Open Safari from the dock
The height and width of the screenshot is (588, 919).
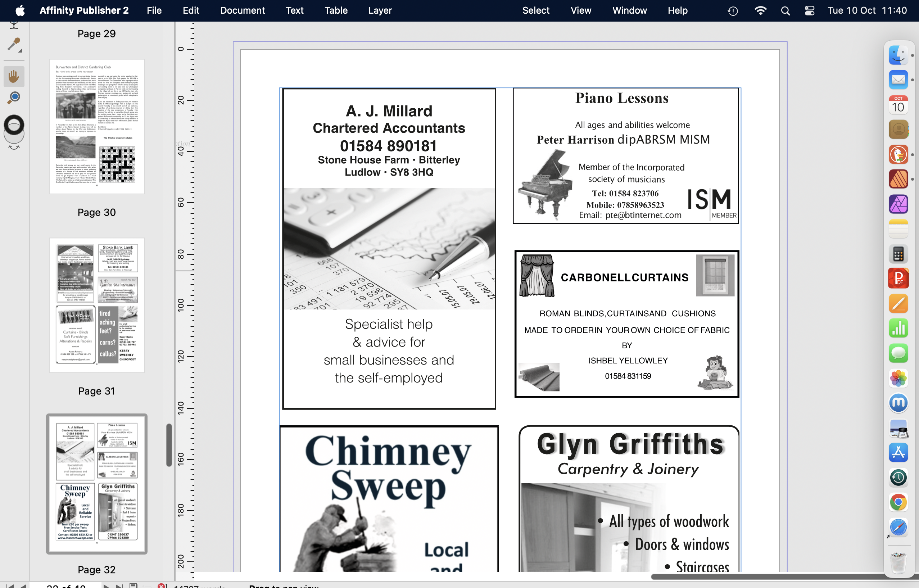coord(898,527)
